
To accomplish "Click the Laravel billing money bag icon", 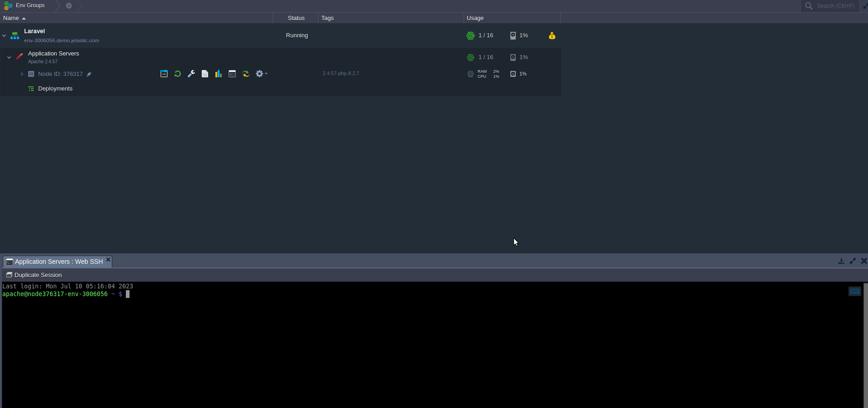I will 552,35.
